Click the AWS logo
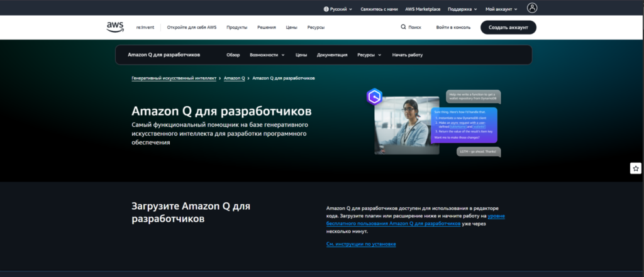Screen dimensions: 644x277 click(x=115, y=27)
